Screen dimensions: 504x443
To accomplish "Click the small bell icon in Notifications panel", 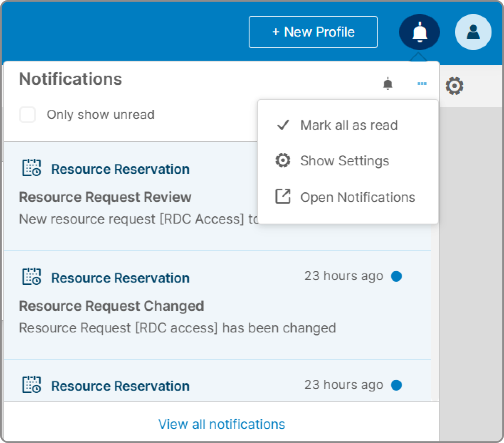I will click(x=388, y=84).
